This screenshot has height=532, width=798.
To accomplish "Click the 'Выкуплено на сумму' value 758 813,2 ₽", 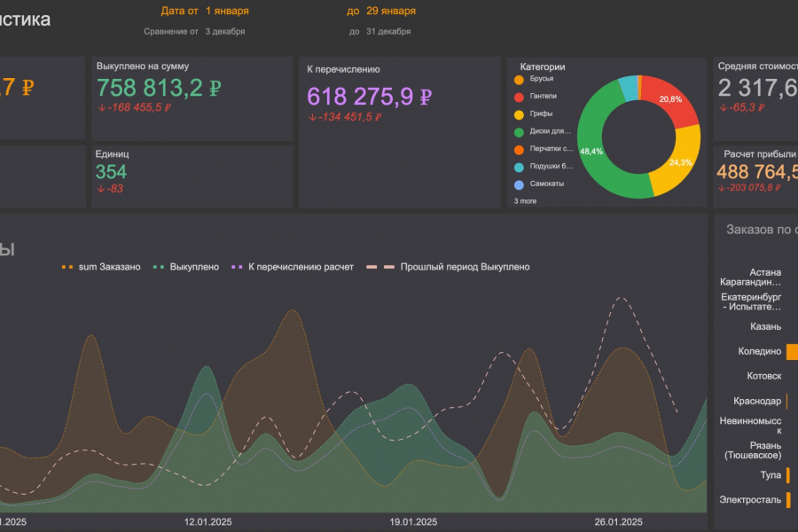I will coord(159,88).
